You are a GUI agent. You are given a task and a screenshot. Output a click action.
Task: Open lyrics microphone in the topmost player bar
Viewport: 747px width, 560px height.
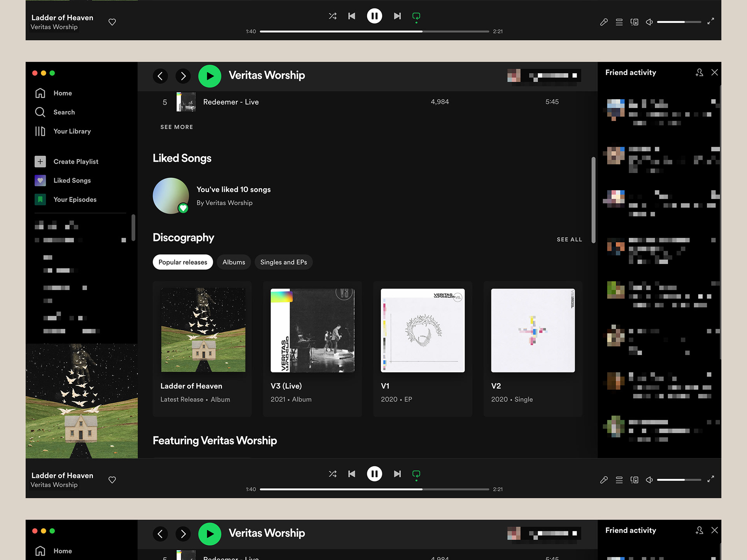pyautogui.click(x=604, y=22)
